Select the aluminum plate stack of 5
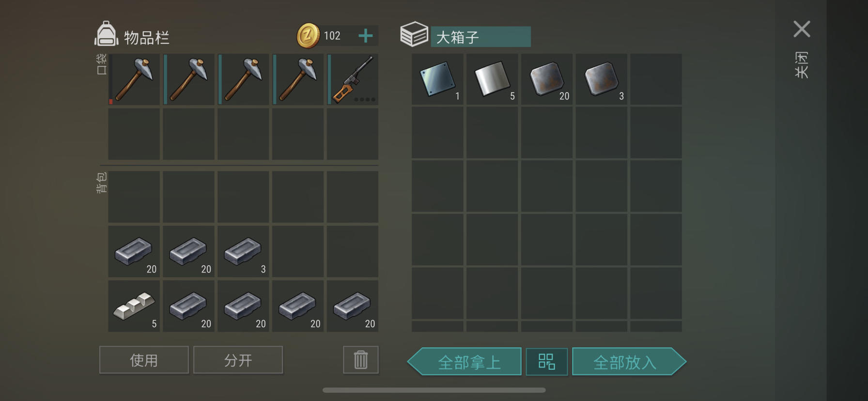 [492, 79]
